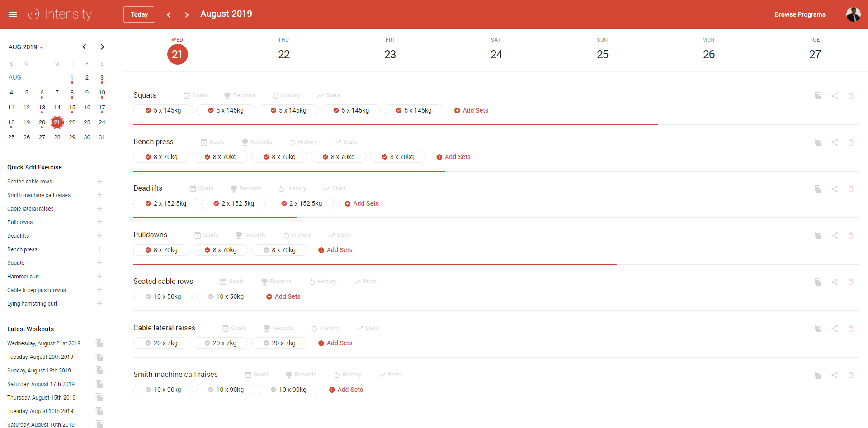The image size is (868, 428).
Task: Go to next month in mini calendar
Action: coord(103,47)
